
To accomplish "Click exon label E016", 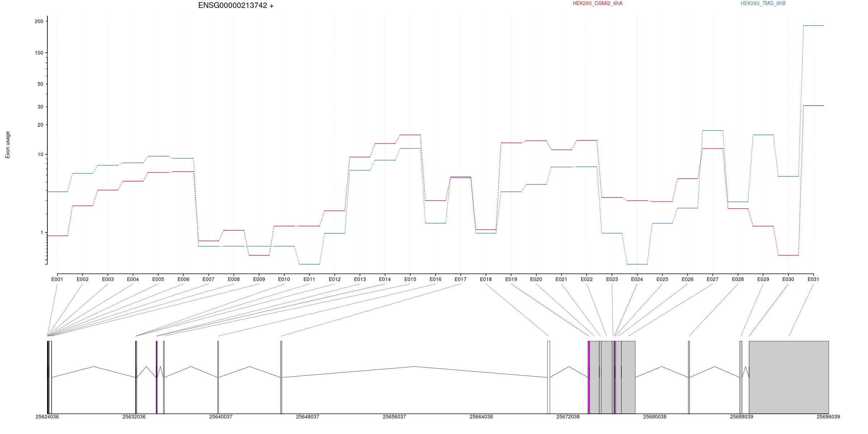I will 435,279.
